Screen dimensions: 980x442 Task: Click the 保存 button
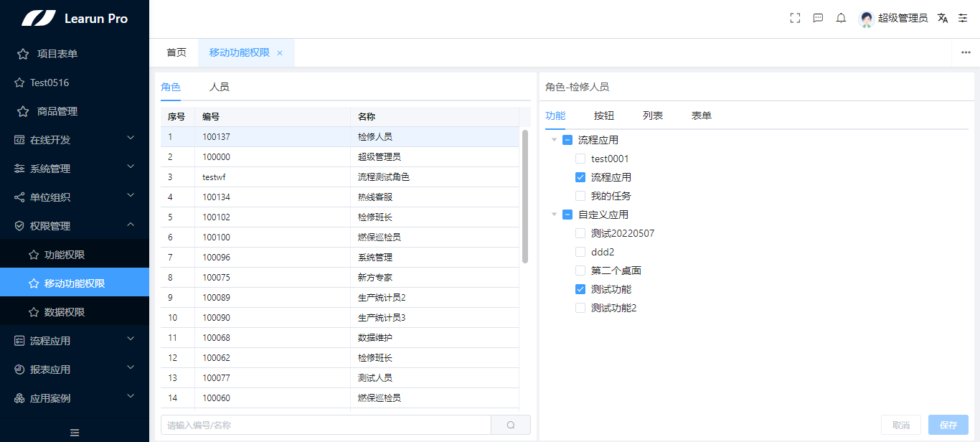948,425
